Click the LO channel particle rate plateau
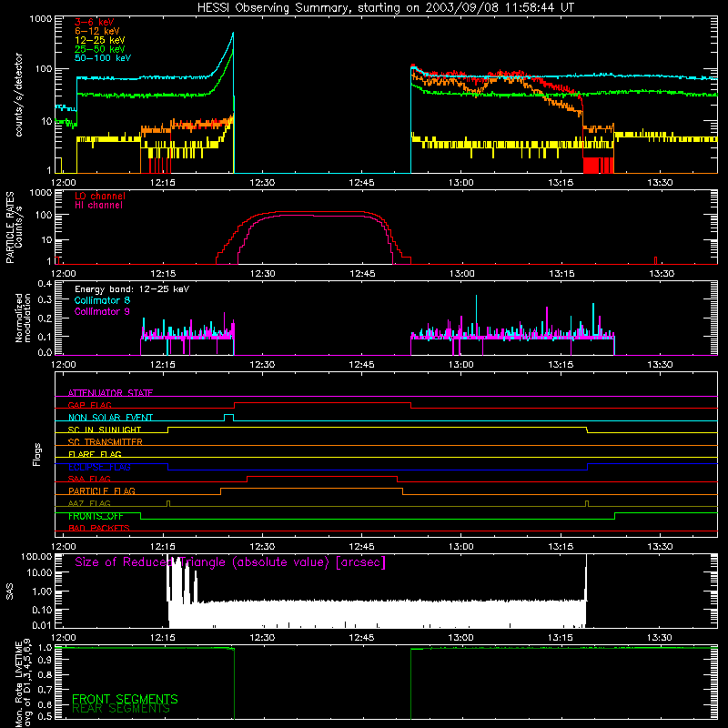Screen dimensions: 728x728 [320, 212]
